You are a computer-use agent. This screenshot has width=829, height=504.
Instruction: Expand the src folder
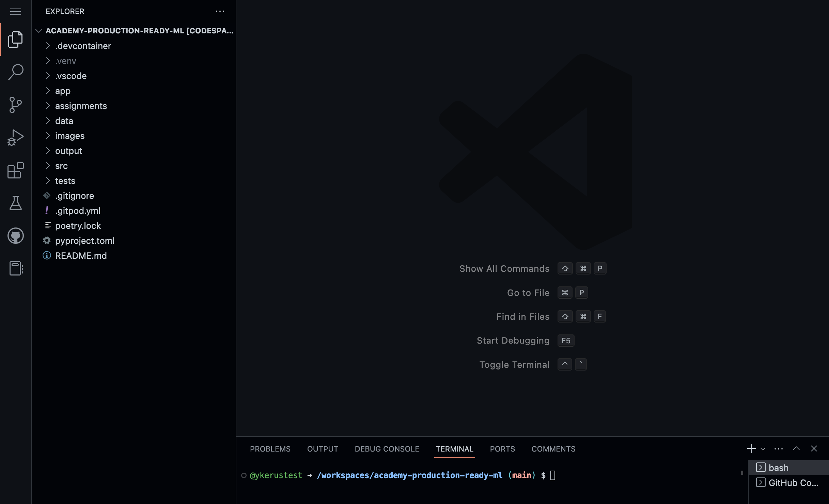pos(61,166)
